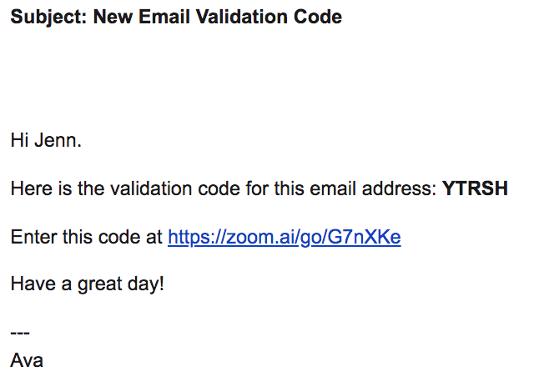The height and width of the screenshot is (392, 549).
Task: Click the word "Enter" in the instruction line
Action: point(32,237)
